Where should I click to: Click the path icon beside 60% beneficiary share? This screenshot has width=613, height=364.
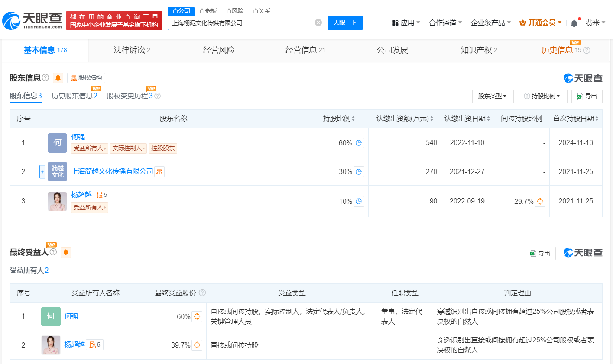tap(197, 316)
